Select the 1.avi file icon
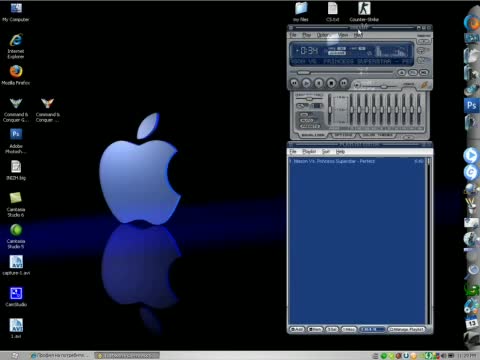The height and width of the screenshot is (360, 480). tap(16, 328)
